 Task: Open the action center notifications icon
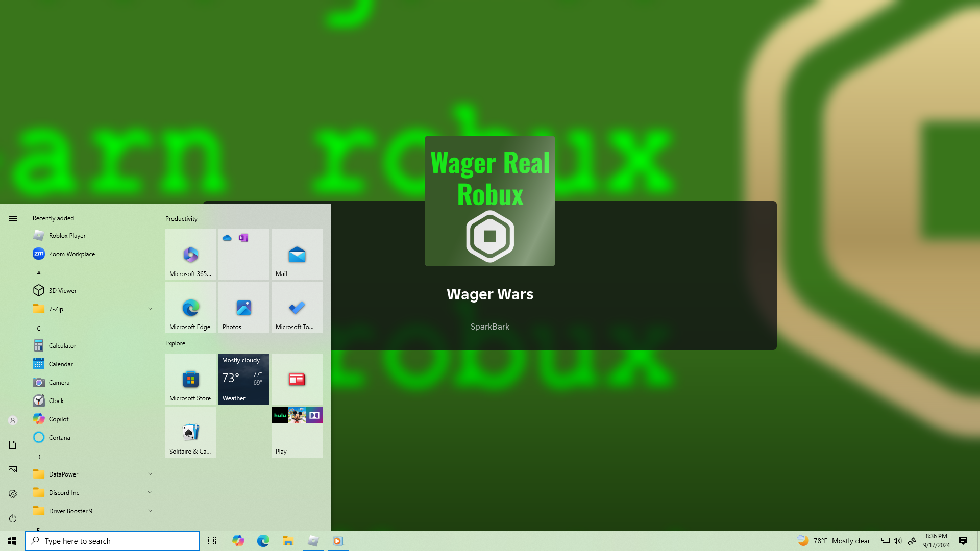click(963, 541)
